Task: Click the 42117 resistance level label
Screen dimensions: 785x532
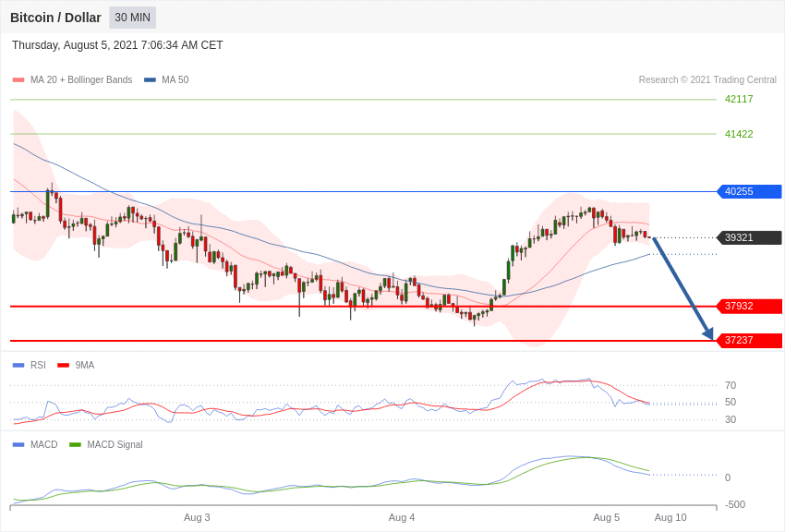Action: coord(739,99)
